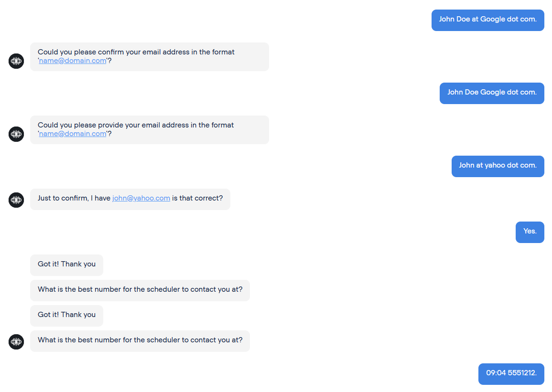Click 'is that correct?' text in confirmation
The width and height of the screenshot is (552, 392).
coord(197,198)
